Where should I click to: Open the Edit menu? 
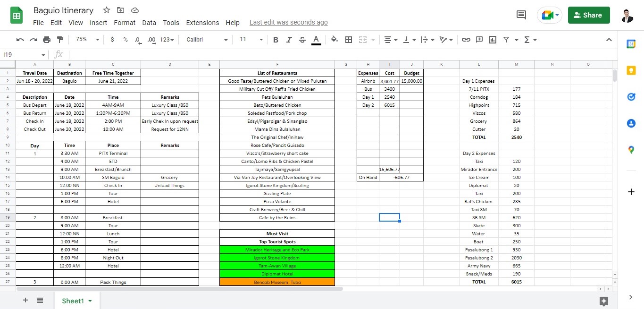click(56, 23)
